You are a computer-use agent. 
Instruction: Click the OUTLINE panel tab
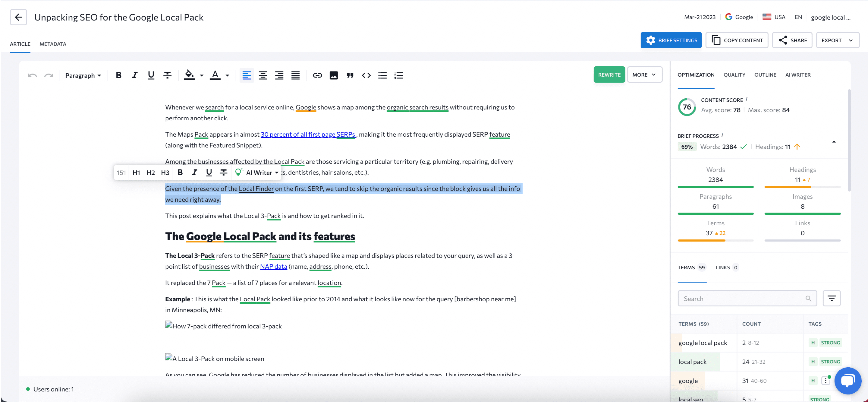coord(765,75)
